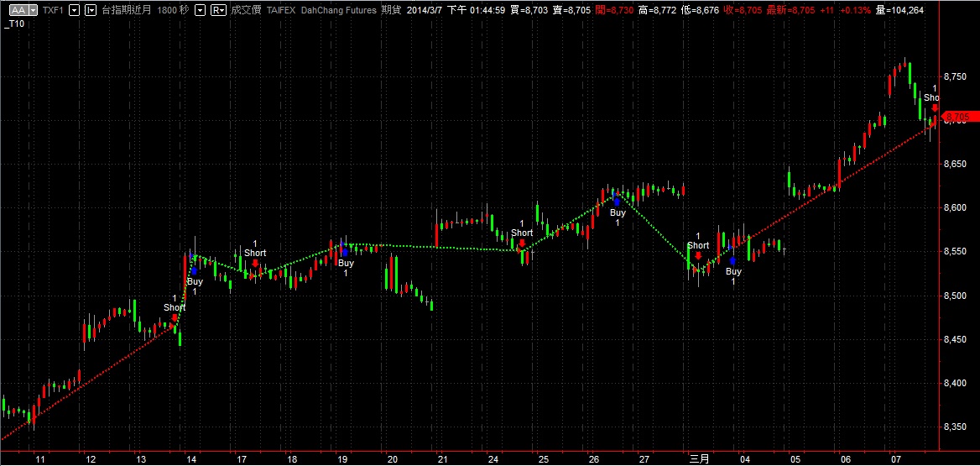This screenshot has width=980, height=466.
Task: Click the Buy marker above date 14
Action: pos(195,281)
